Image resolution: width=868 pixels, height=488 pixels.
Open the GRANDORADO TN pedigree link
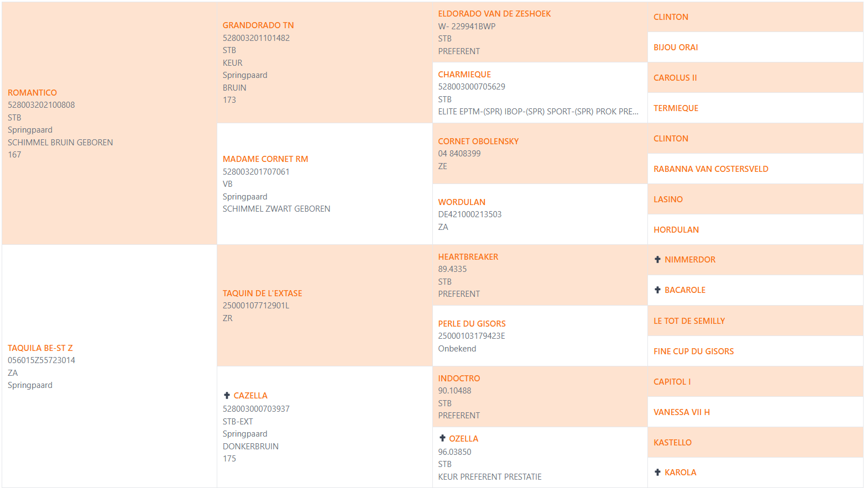pyautogui.click(x=258, y=25)
